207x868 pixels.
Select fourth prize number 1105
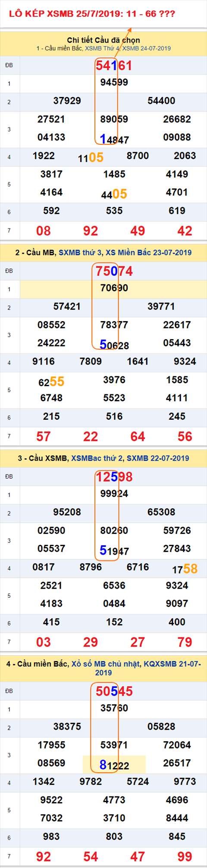(91, 158)
